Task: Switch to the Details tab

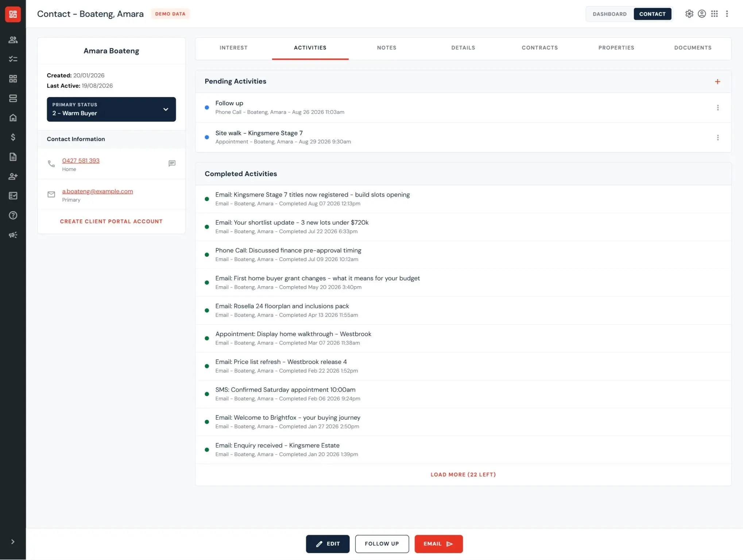Action: coord(463,48)
